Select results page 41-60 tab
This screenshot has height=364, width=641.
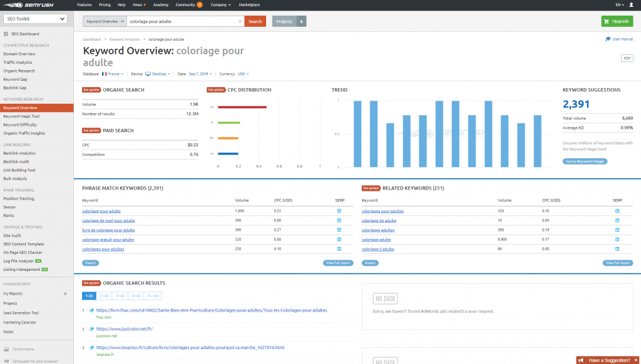coord(120,296)
